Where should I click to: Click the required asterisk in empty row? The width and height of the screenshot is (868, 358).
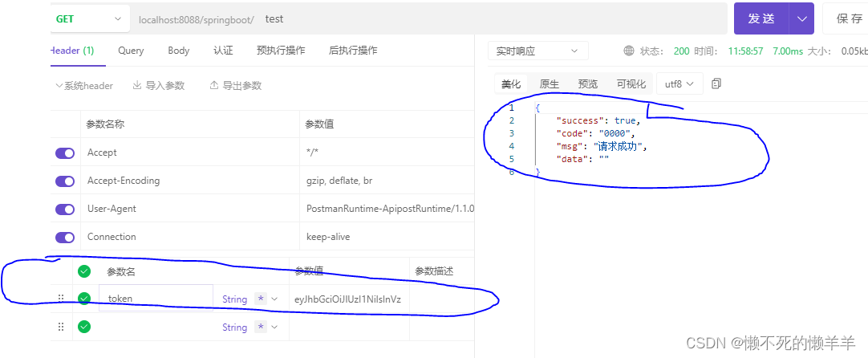tap(261, 327)
